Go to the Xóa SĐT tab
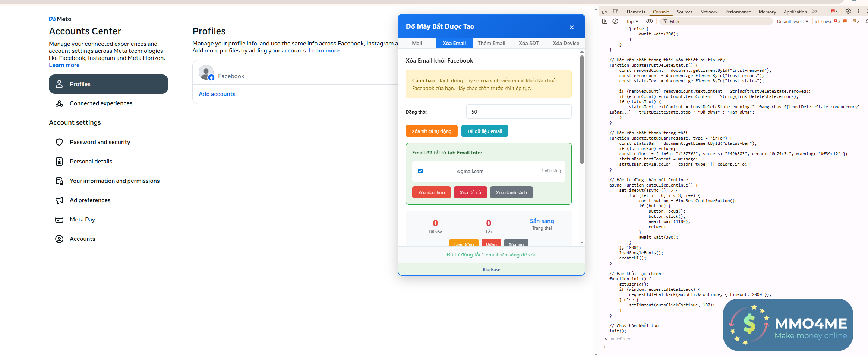 (529, 43)
